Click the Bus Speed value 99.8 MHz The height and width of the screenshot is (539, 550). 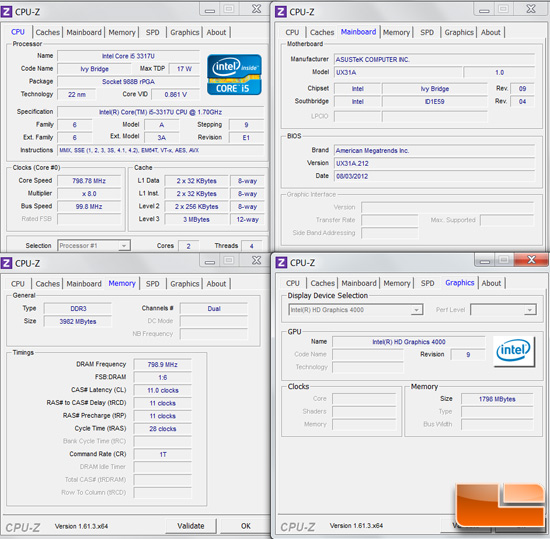click(89, 207)
